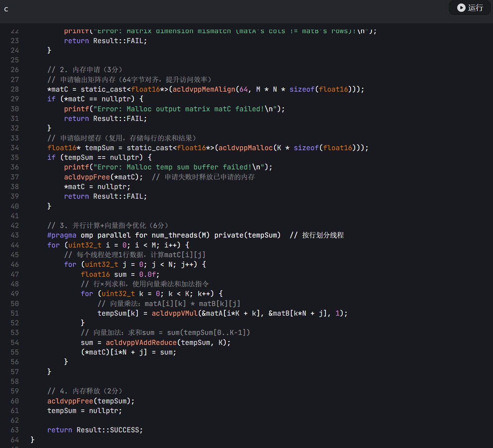Image resolution: width=493 pixels, height=448 pixels.
Task: Click 'tempSum = nullptr;' on line 61
Action: [x=85, y=411]
